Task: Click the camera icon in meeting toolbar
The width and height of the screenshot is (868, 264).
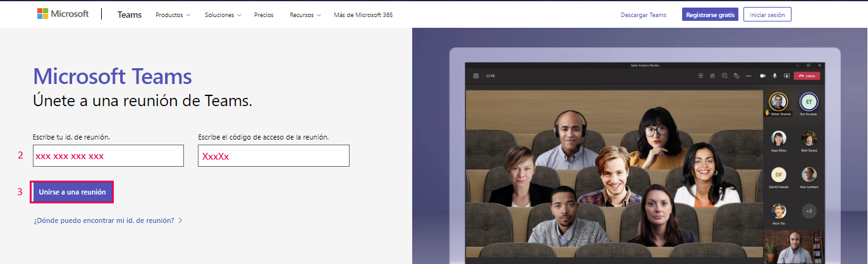Action: pyautogui.click(x=763, y=76)
